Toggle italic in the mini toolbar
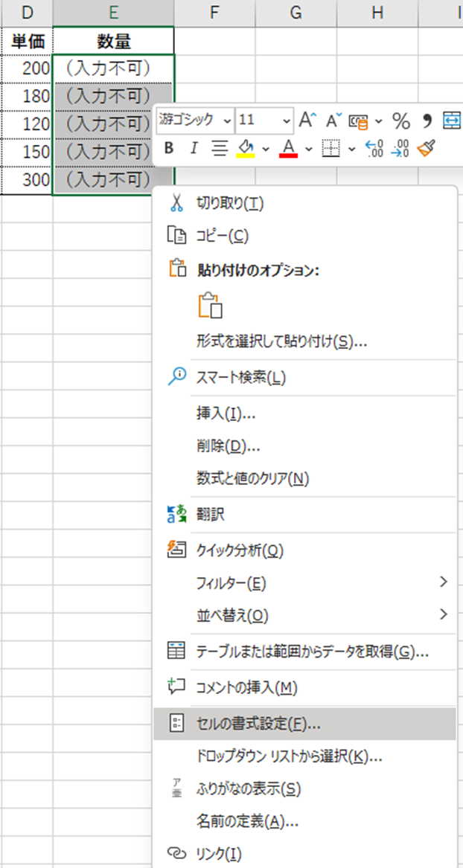 coord(194,148)
